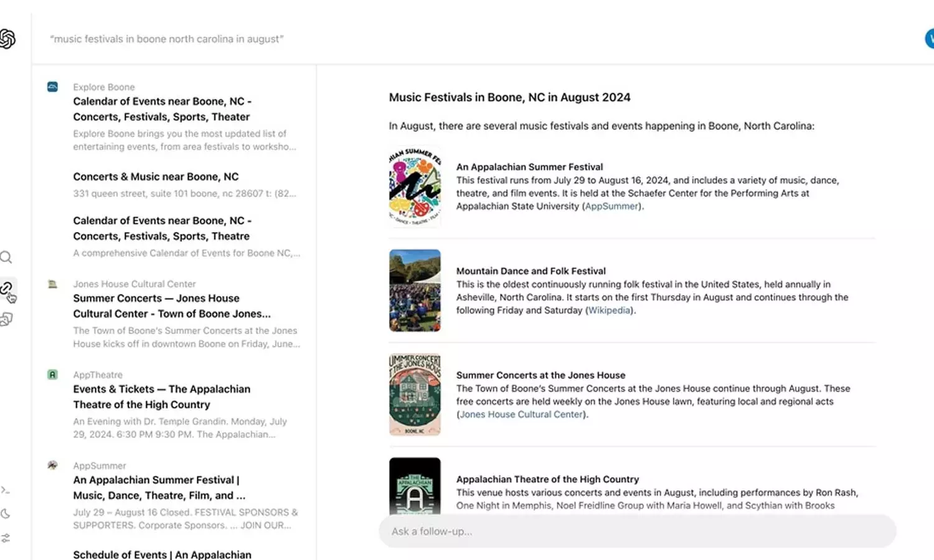Click the Appalachian Summer Festival logo thumbnail
The height and width of the screenshot is (560, 934).
pos(415,187)
